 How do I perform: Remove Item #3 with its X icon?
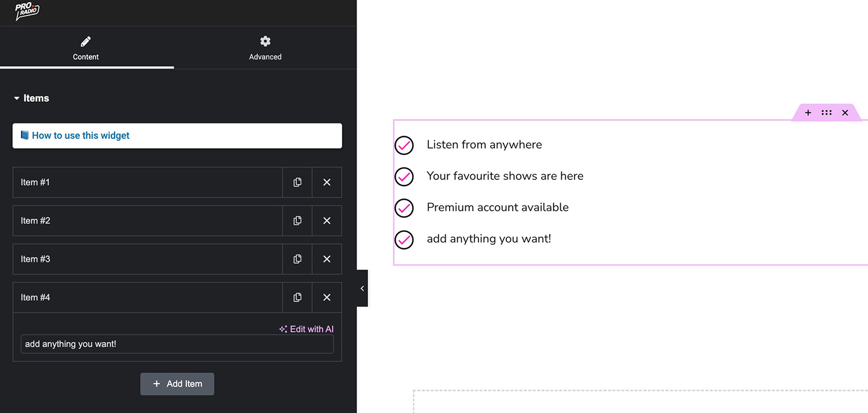tap(327, 259)
